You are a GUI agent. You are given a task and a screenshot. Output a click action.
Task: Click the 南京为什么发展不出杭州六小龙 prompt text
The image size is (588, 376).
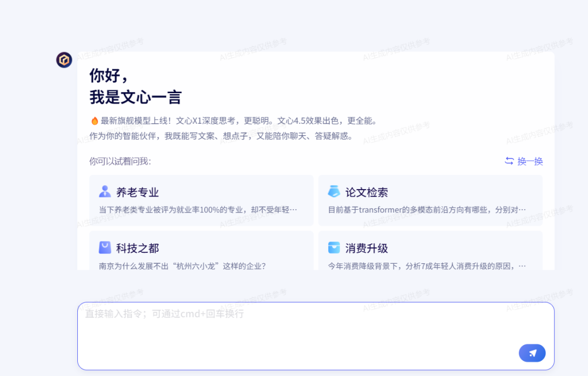182,266
